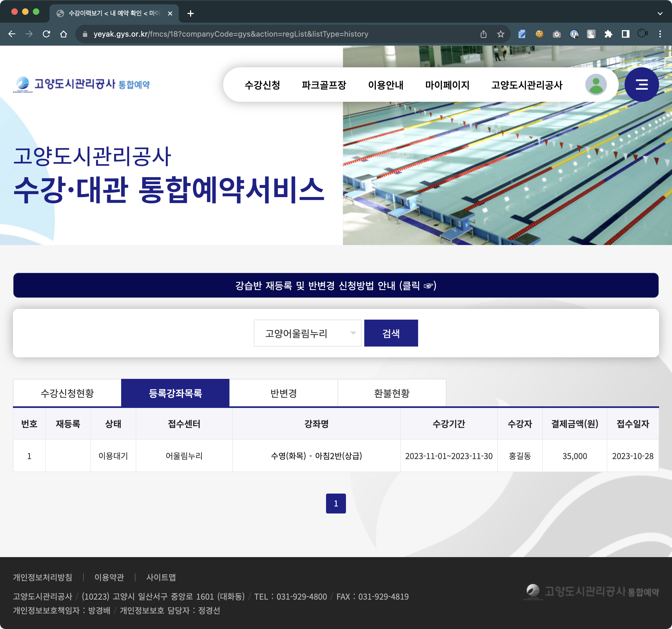Open the hamburger full menu button
The width and height of the screenshot is (672, 629).
[641, 85]
